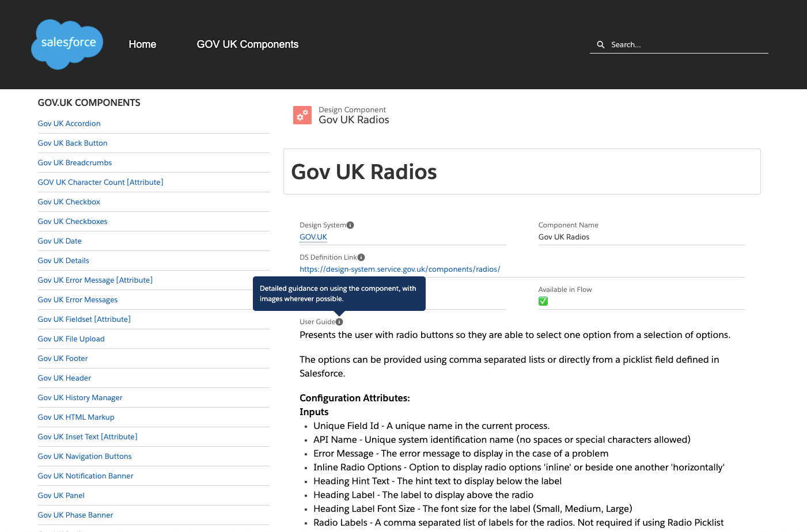The height and width of the screenshot is (532, 807).
Task: Click the search magnifier icon
Action: coord(600,44)
